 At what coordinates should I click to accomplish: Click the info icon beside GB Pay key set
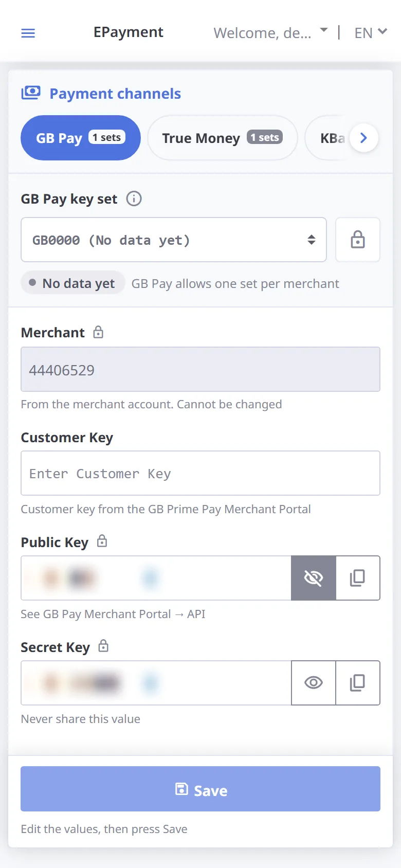(x=134, y=198)
